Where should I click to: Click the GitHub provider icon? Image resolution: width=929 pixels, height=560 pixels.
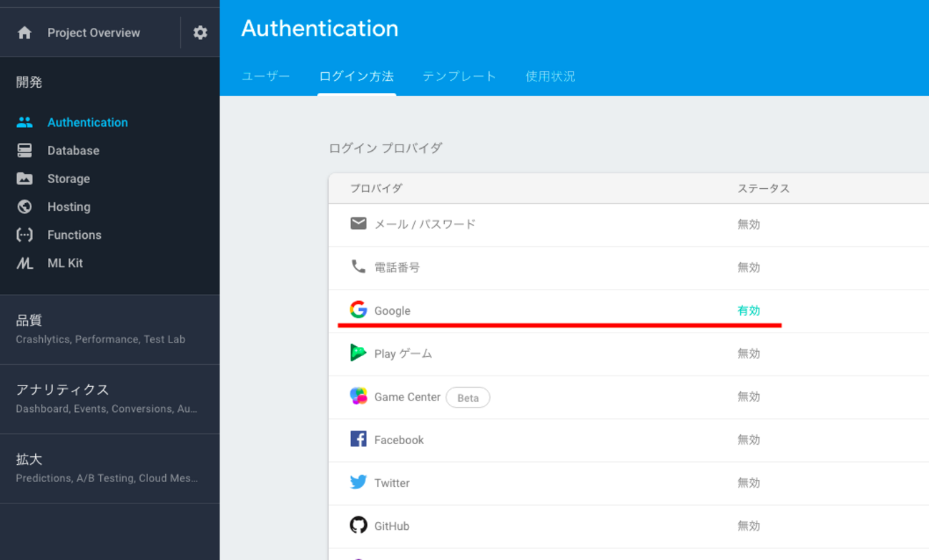[x=358, y=526]
